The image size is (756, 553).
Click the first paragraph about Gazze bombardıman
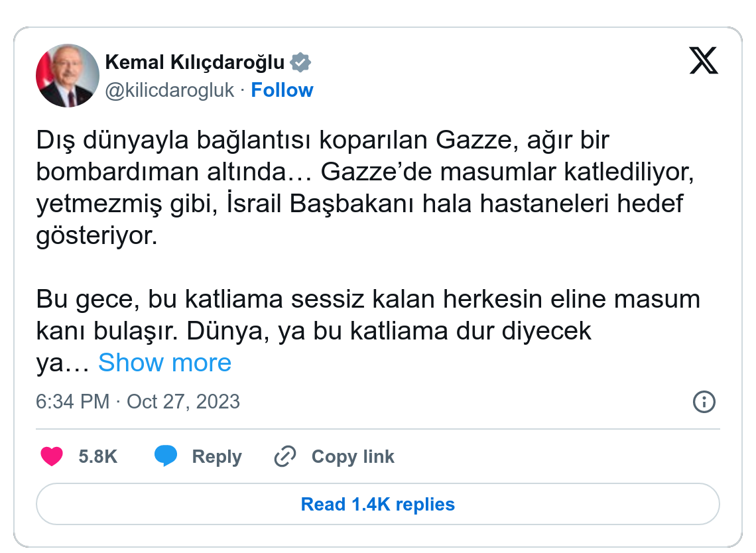358,188
